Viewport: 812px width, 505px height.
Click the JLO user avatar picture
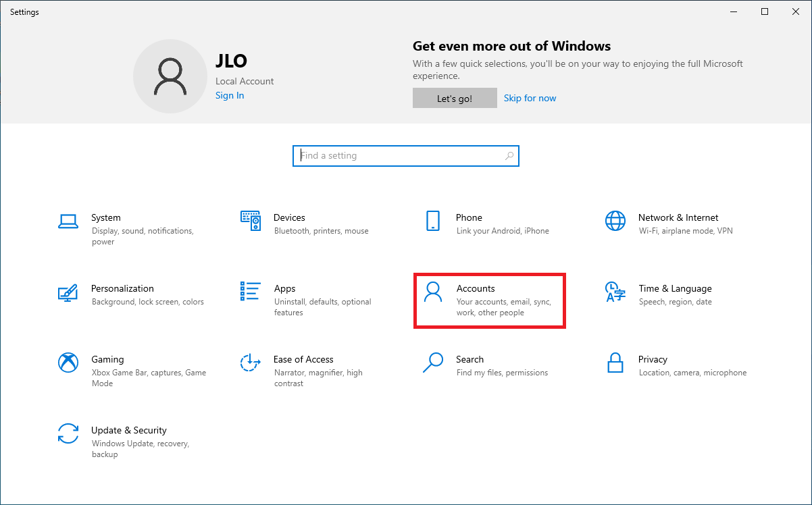point(170,76)
